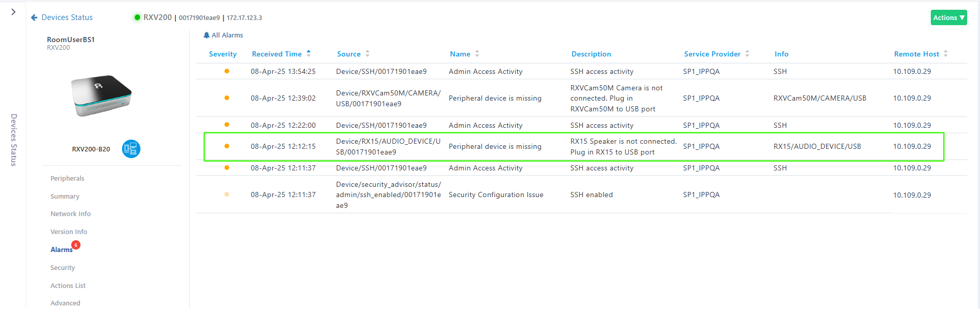Open the Peripherals menu item
The image size is (980, 309).
[67, 179]
